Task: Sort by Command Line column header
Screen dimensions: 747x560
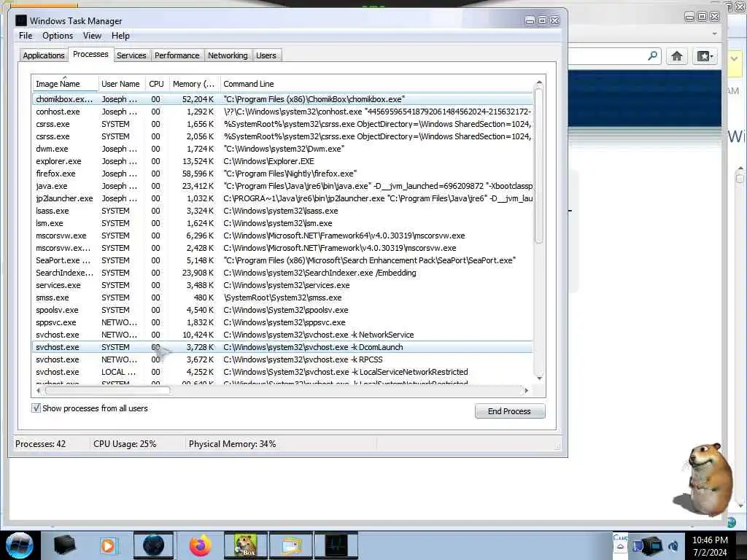Action: pyautogui.click(x=376, y=84)
